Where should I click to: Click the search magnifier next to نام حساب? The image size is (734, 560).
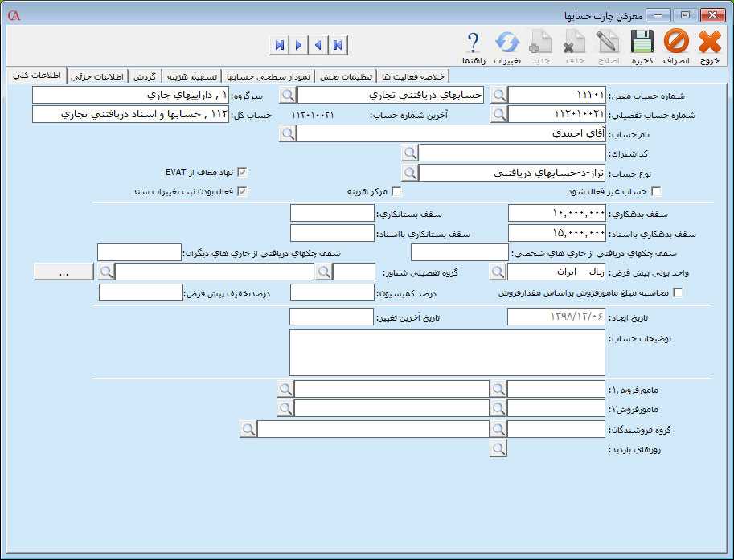(x=288, y=133)
